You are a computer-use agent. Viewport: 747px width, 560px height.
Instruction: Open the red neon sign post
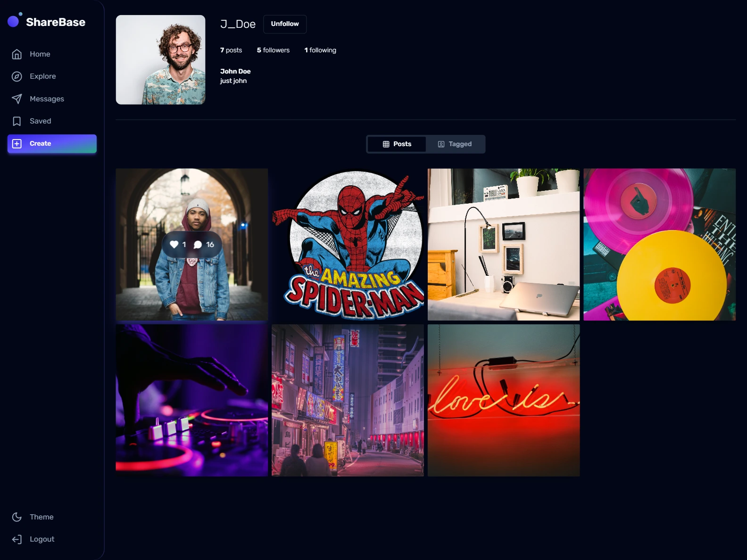pos(504,400)
